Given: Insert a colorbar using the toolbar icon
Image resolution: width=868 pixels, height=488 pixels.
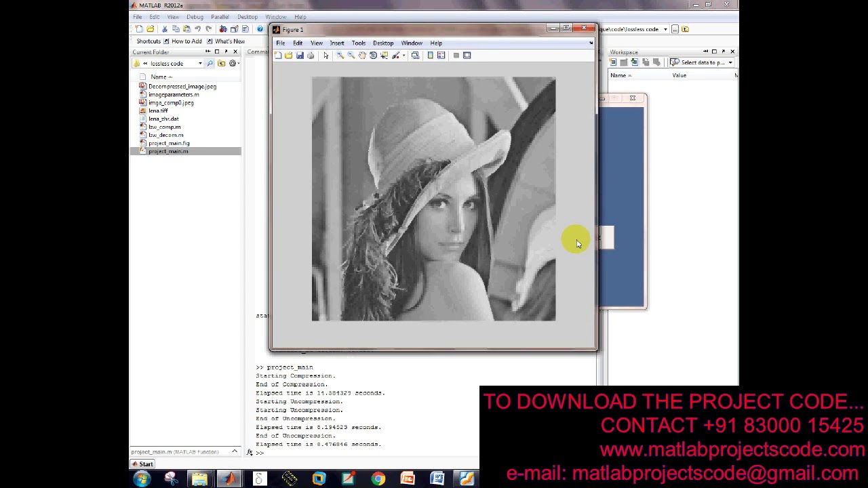Looking at the screenshot, I should tap(430, 56).
